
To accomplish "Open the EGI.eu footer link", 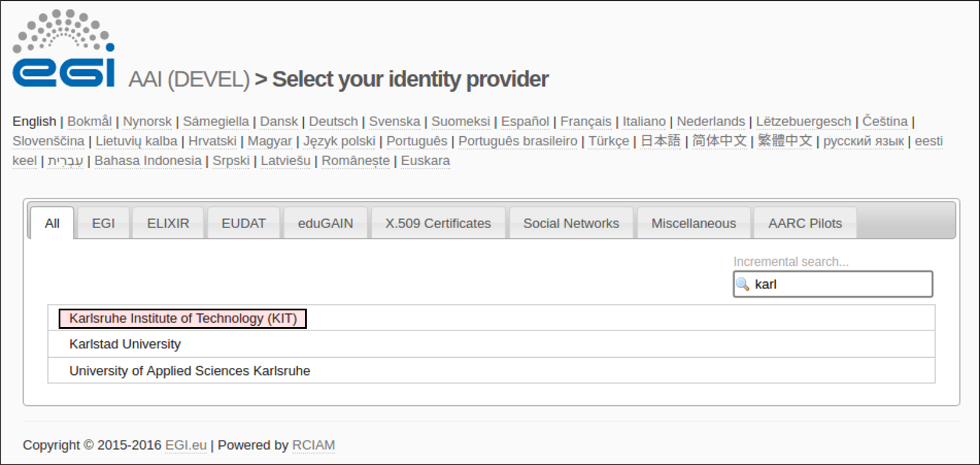I will pos(186,445).
